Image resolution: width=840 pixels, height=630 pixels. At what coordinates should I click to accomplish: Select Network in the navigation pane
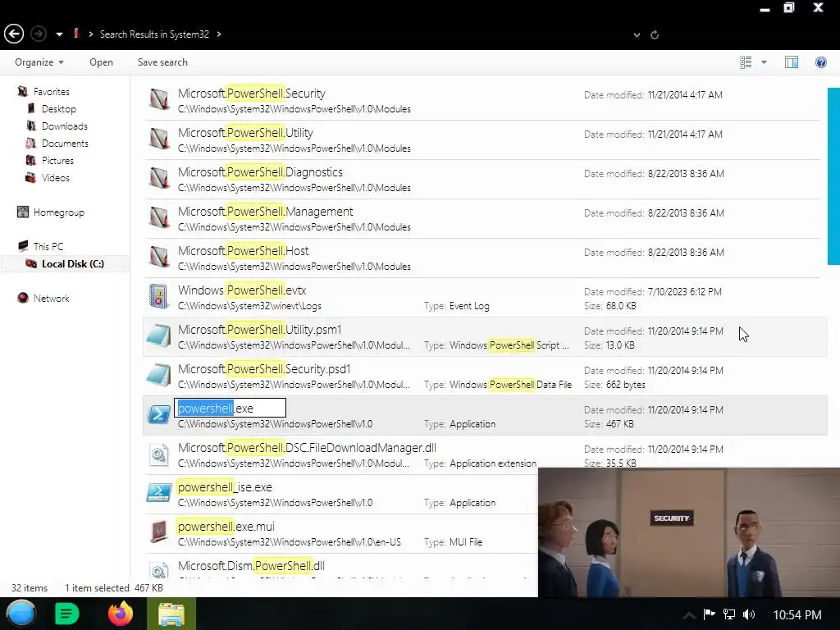click(x=51, y=298)
